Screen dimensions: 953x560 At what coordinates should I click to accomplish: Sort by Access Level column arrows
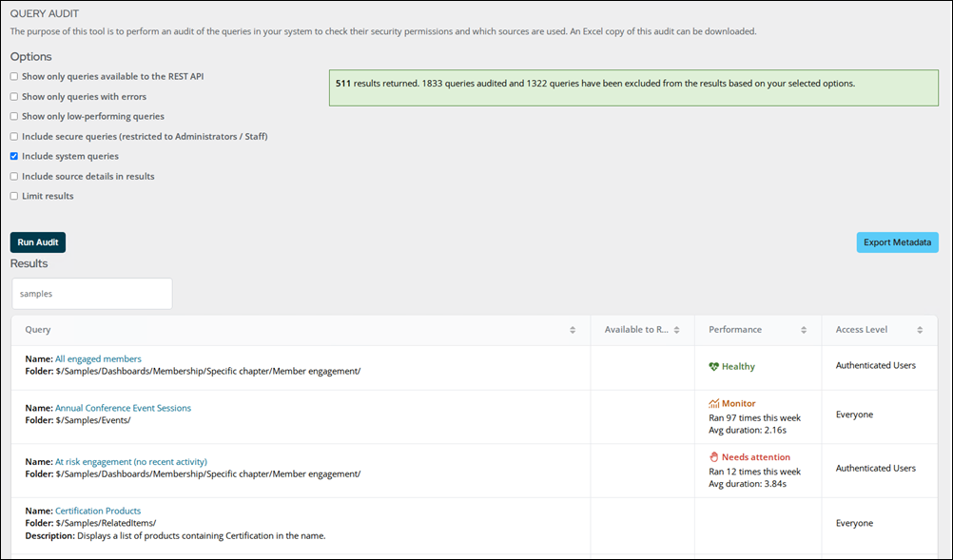pyautogui.click(x=920, y=330)
